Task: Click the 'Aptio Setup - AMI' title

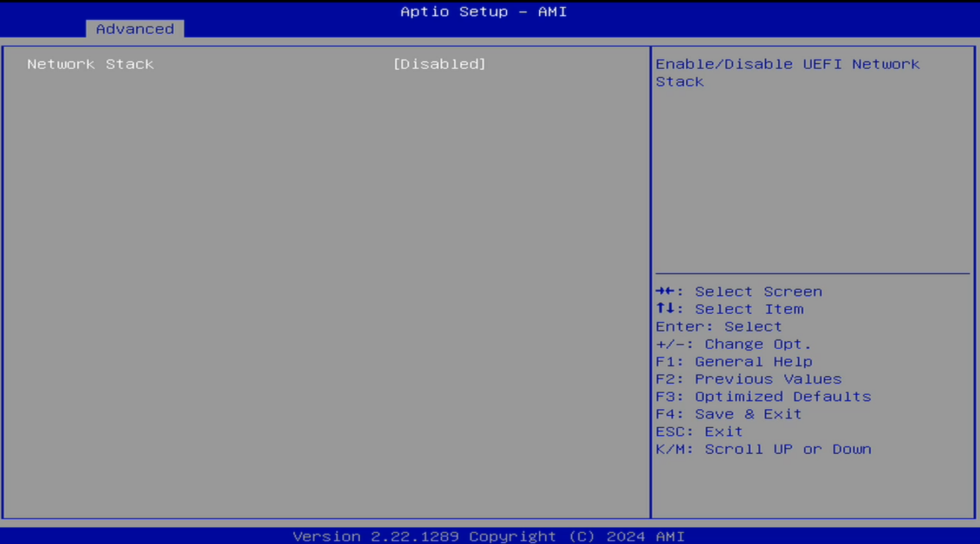Action: coord(484,12)
